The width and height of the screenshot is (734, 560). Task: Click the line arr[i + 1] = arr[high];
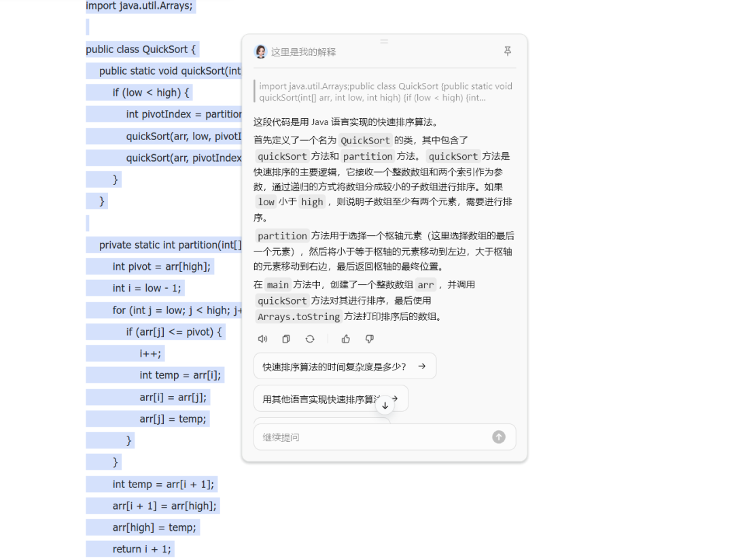(x=164, y=506)
